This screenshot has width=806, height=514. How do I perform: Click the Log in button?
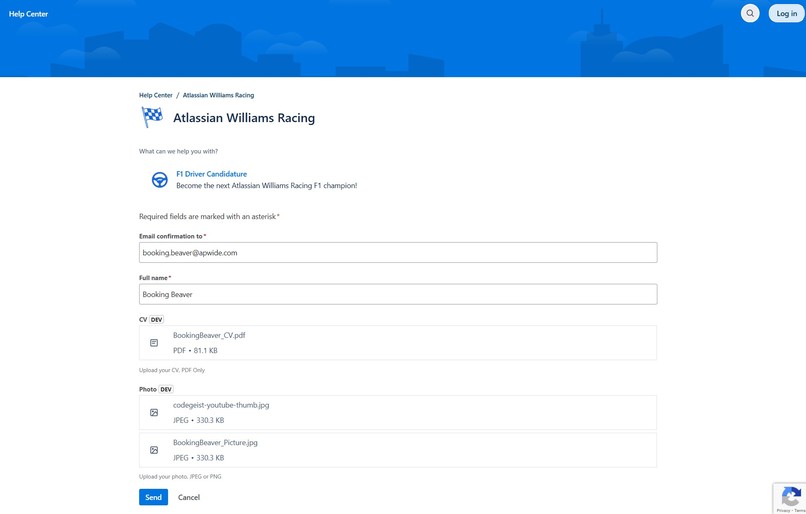pyautogui.click(x=786, y=13)
